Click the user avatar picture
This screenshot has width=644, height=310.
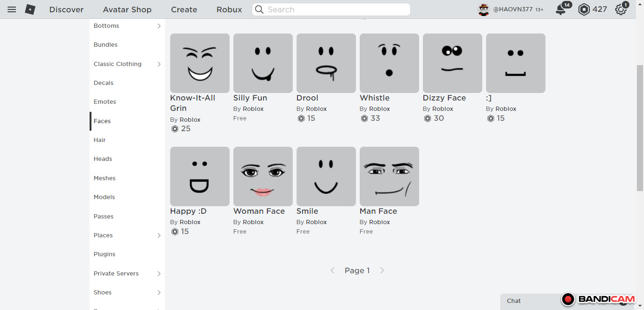pos(484,9)
